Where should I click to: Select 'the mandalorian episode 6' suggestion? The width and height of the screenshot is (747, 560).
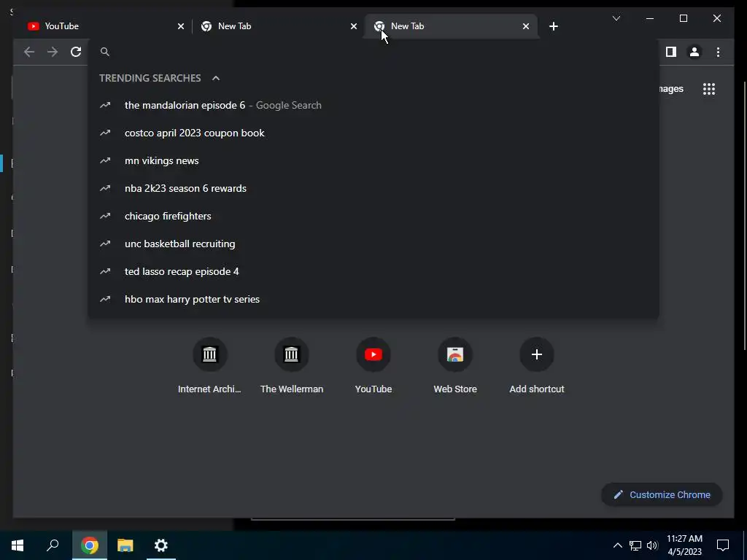tap(373, 105)
